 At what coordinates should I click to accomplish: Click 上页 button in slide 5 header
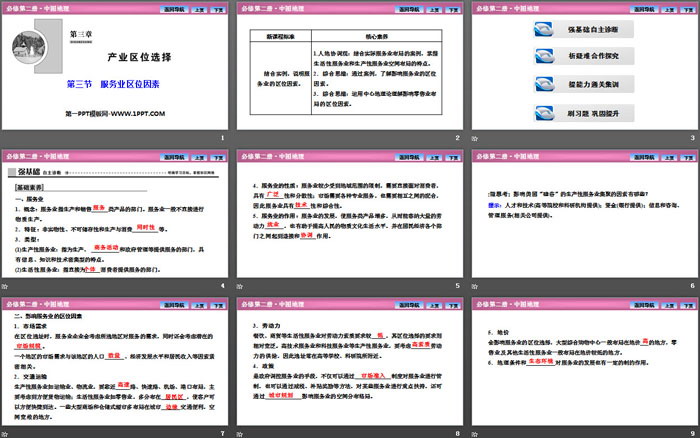tap(434, 157)
